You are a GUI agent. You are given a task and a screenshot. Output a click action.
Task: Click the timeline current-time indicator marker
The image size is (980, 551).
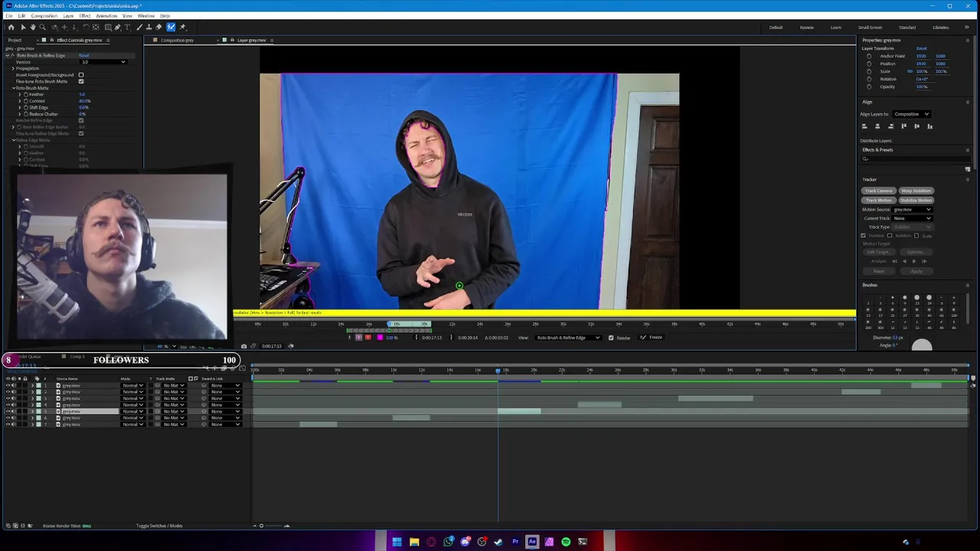point(498,370)
